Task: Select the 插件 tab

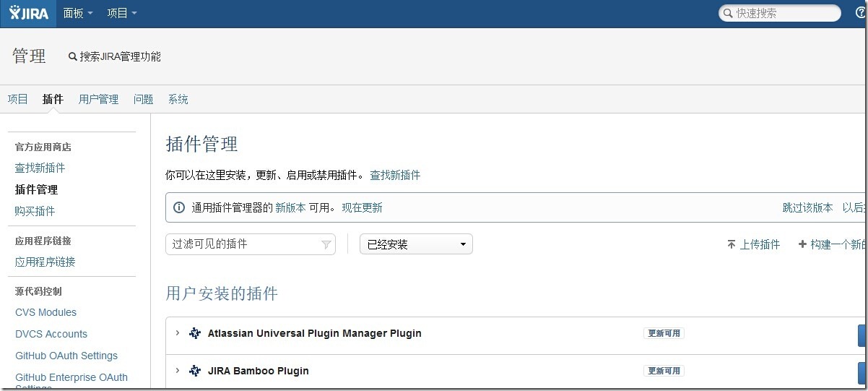Action: coord(53,99)
